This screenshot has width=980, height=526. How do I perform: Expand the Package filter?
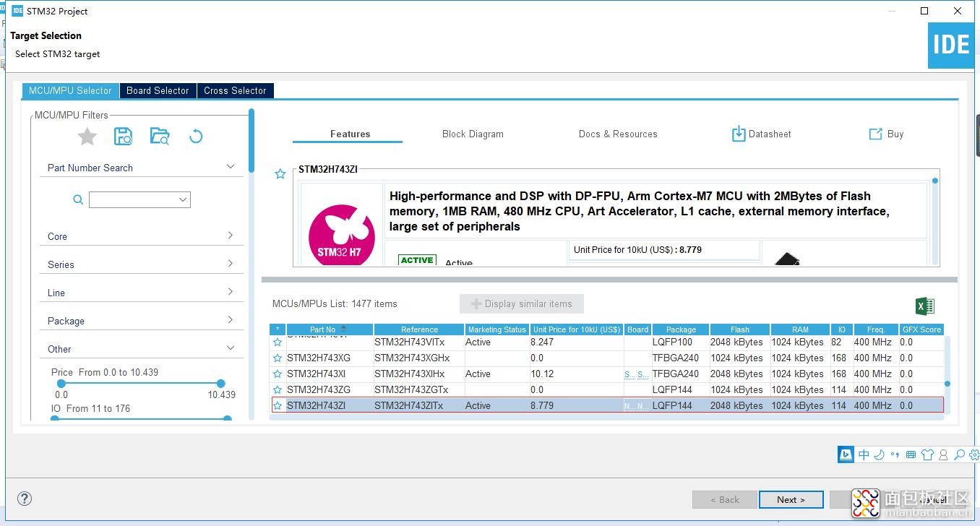231,320
